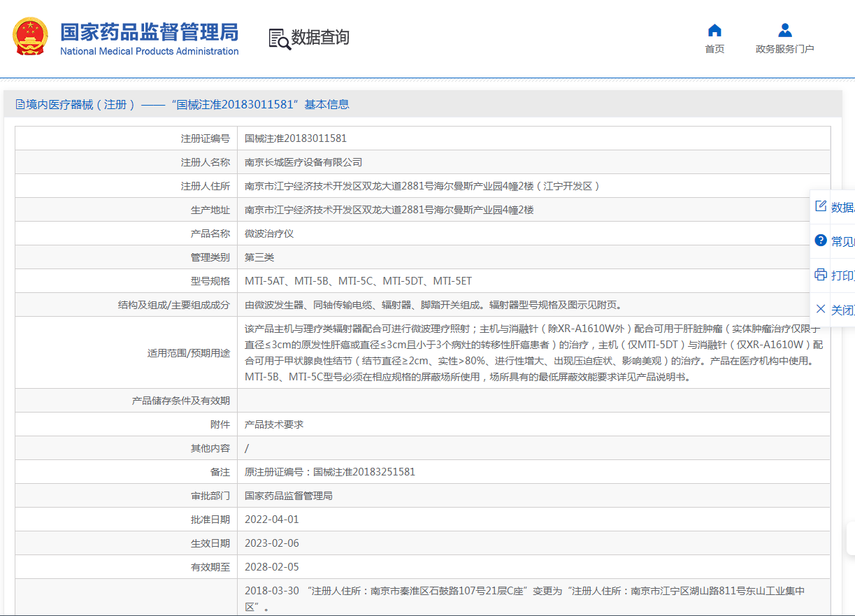
Task: Click the 其他内容 label
Action: (x=210, y=448)
